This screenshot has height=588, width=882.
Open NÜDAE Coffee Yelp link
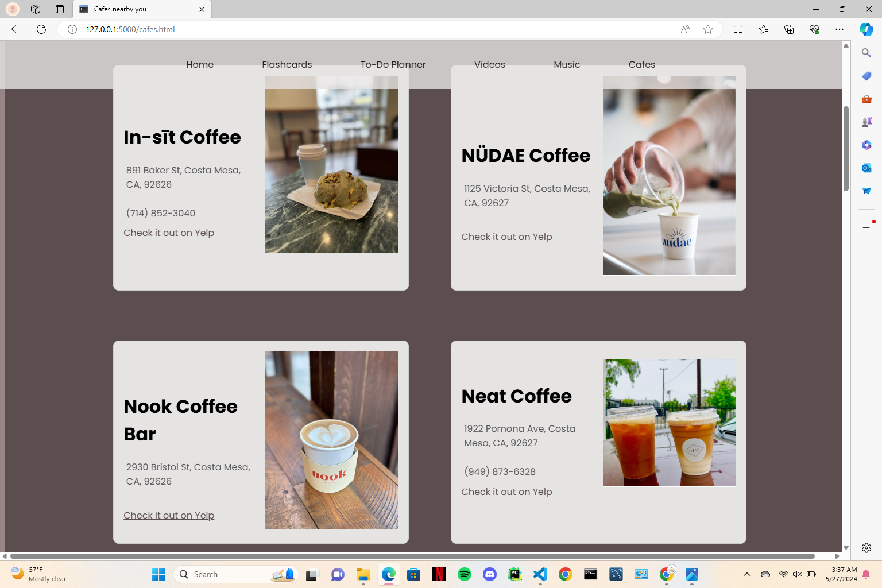pos(506,237)
